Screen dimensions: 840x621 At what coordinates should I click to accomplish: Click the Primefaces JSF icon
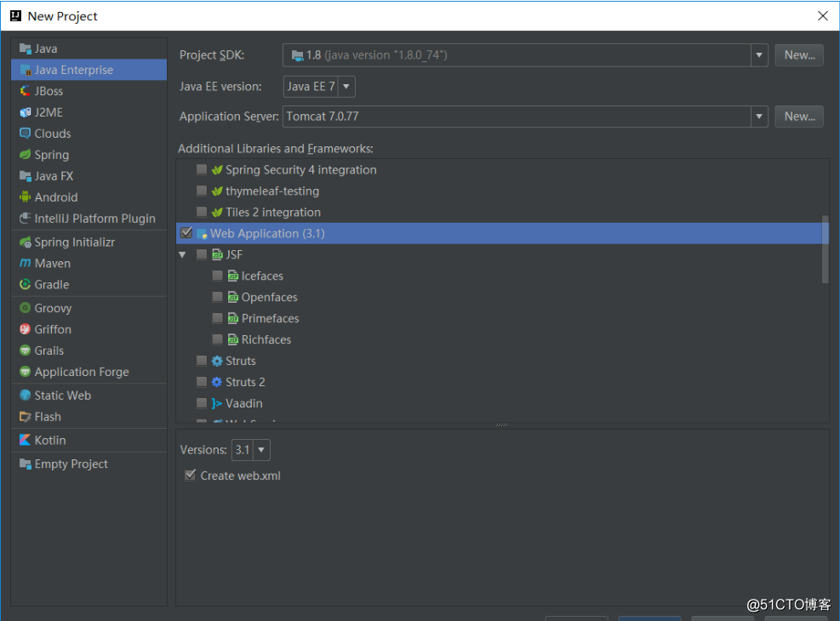point(233,318)
